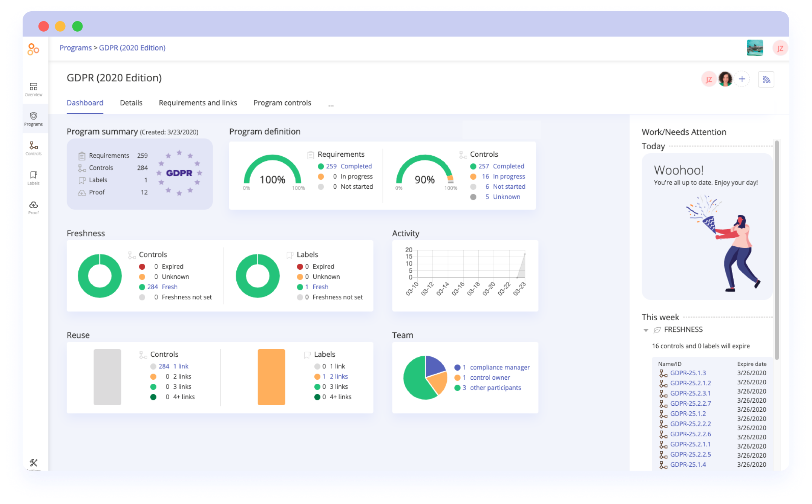
Task: Click the plus icon to add member
Action: coord(742,79)
